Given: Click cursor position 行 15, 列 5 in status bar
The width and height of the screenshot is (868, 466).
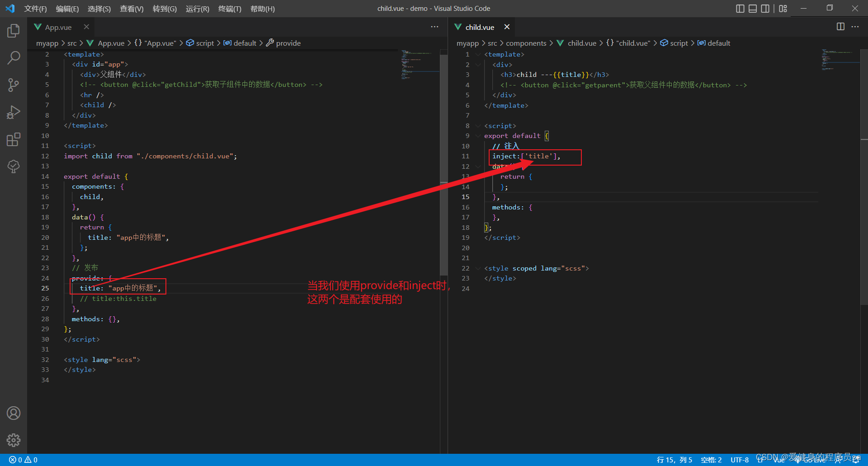Looking at the screenshot, I should point(674,460).
